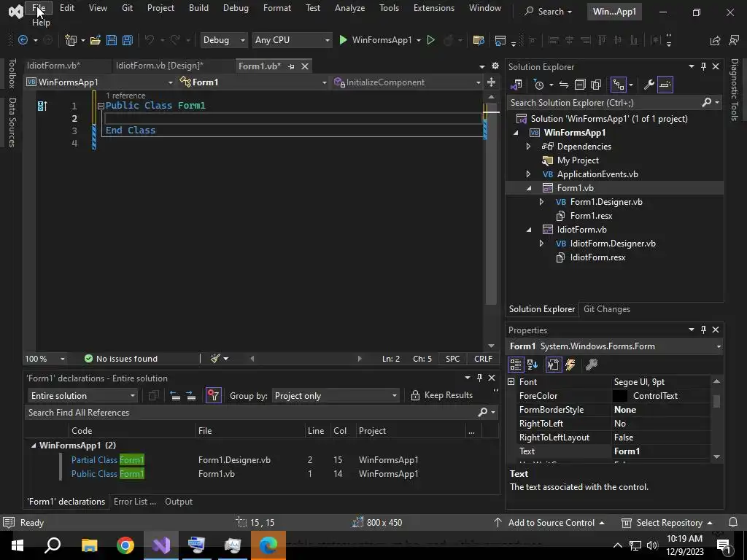
Task: Click the Open File folder icon
Action: [96, 41]
